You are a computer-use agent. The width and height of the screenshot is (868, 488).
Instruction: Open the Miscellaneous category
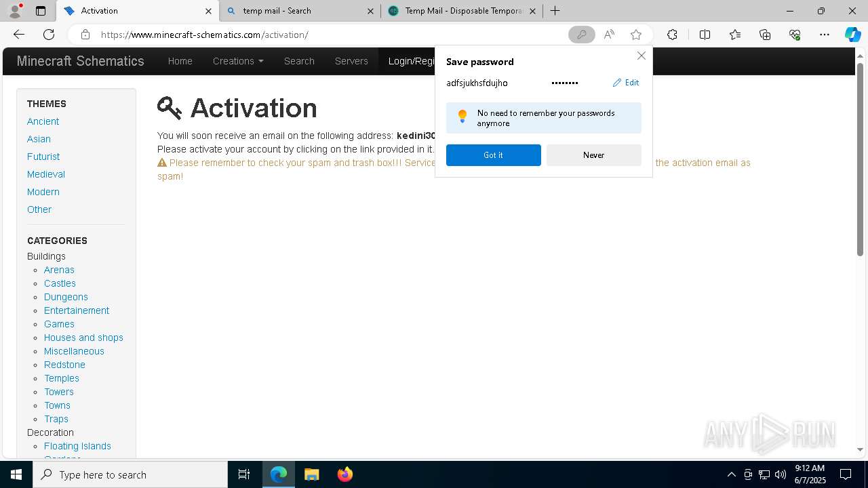click(x=74, y=351)
